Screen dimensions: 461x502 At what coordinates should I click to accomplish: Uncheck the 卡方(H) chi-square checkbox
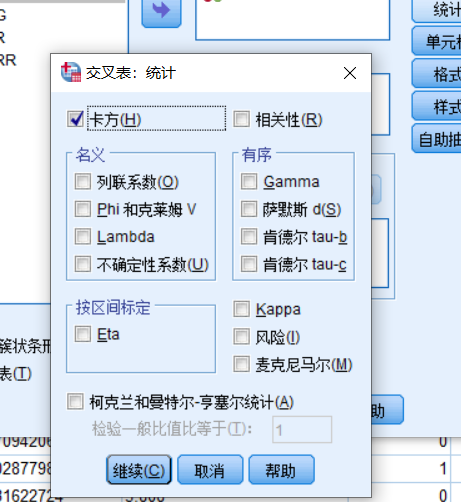(75, 119)
